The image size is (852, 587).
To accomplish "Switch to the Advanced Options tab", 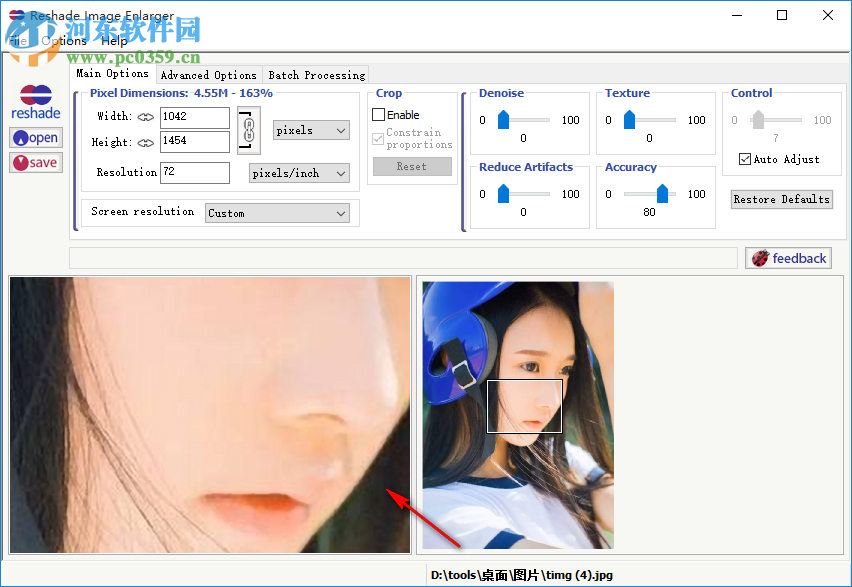I will 208,74.
